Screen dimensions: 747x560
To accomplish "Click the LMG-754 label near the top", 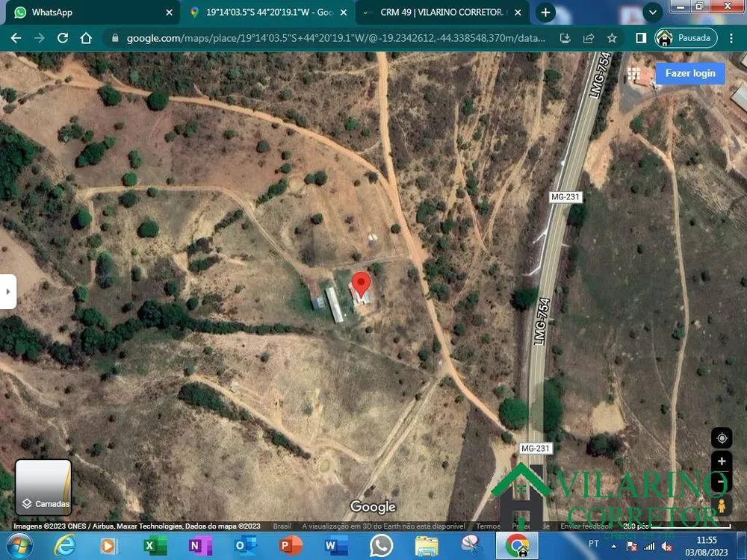I will [x=600, y=75].
